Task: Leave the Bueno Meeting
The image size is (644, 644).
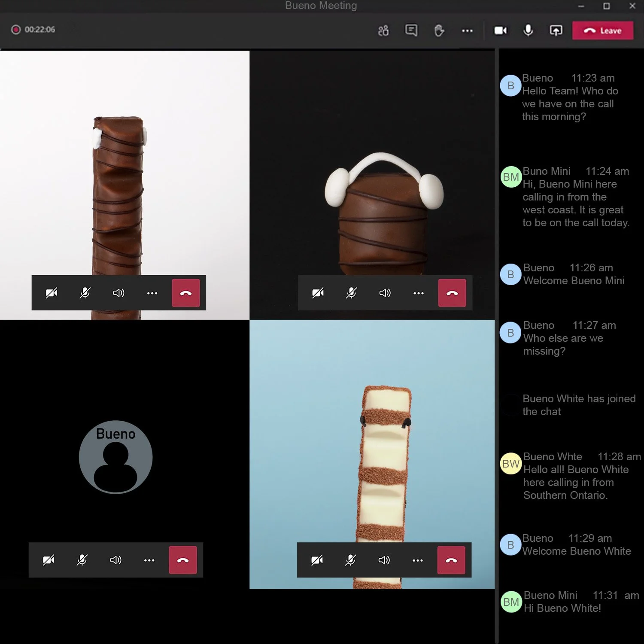Action: pyautogui.click(x=603, y=30)
